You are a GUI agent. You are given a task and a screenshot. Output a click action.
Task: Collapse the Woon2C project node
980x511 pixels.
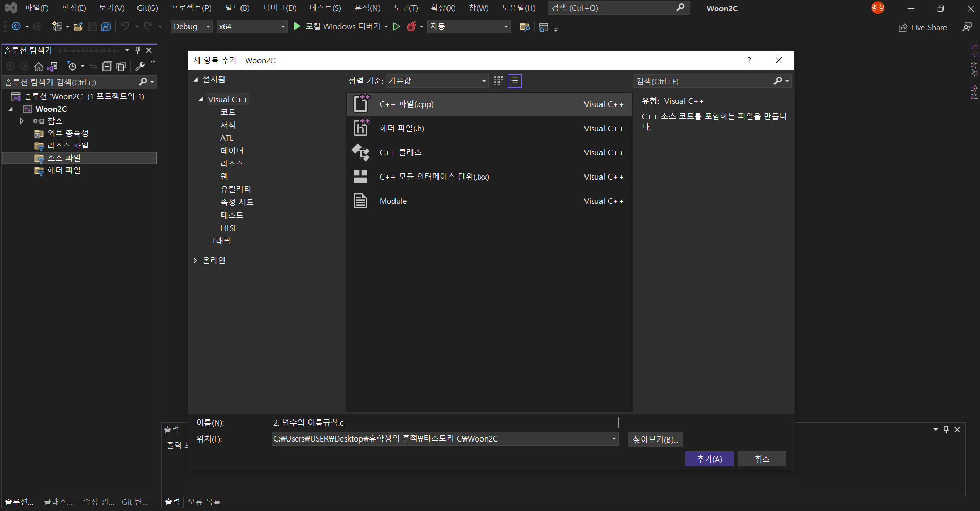tap(11, 109)
